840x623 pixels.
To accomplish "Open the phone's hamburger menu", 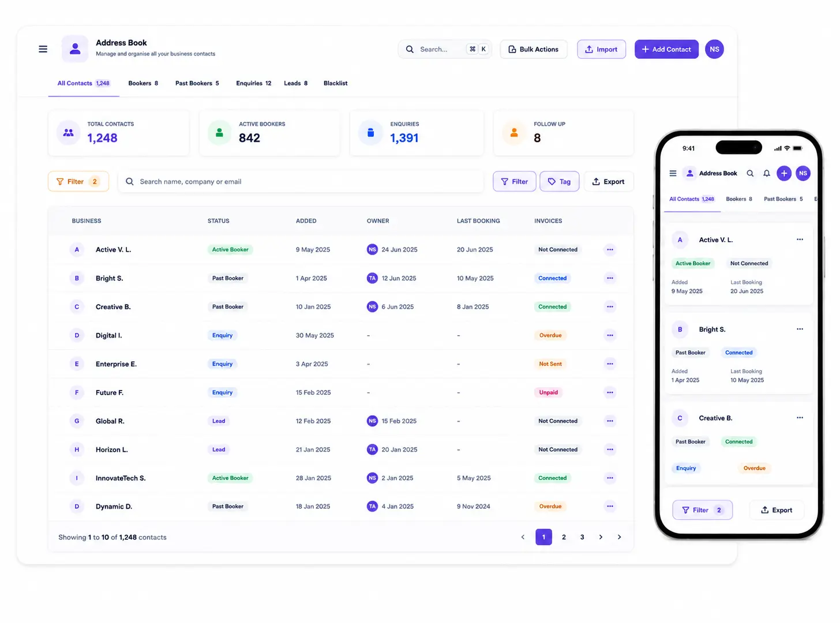I will [x=673, y=173].
